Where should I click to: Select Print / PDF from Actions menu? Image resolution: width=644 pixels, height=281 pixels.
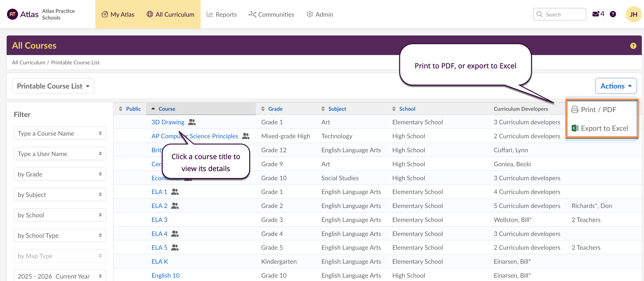(598, 109)
